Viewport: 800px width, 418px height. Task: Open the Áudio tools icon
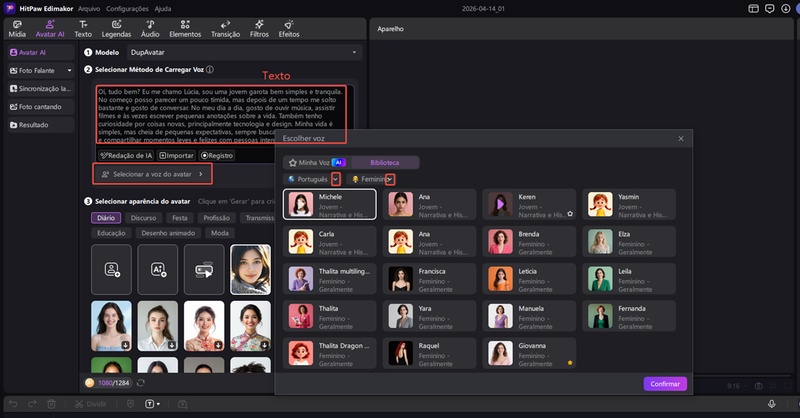(150, 26)
